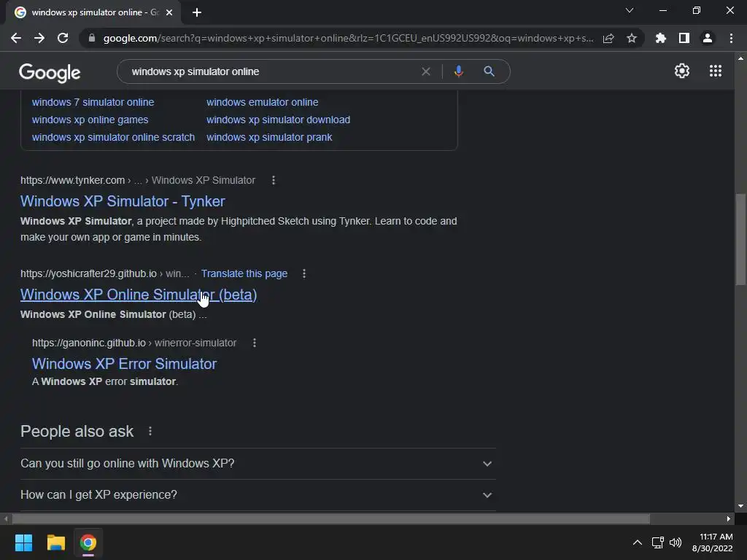Submit search with magnifier icon
This screenshot has width=747, height=560.
[489, 71]
